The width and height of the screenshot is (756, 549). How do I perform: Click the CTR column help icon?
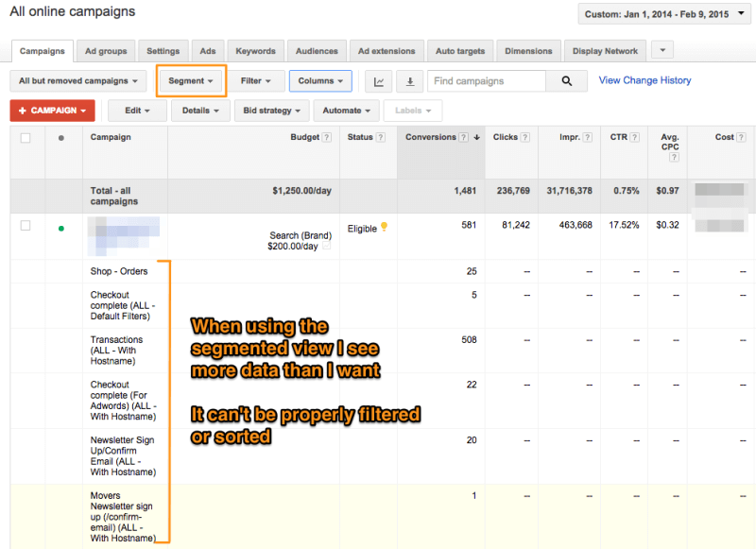(634, 137)
